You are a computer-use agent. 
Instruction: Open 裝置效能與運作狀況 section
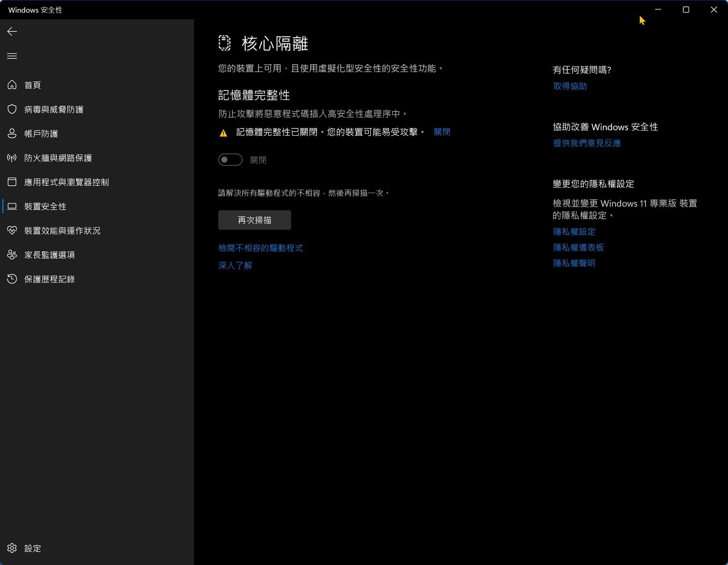[63, 231]
